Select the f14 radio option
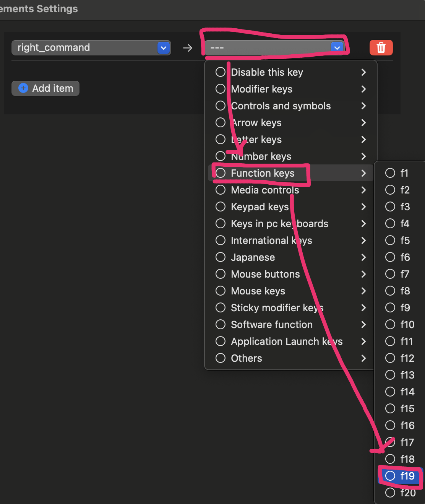This screenshot has width=425, height=504. coord(390,392)
